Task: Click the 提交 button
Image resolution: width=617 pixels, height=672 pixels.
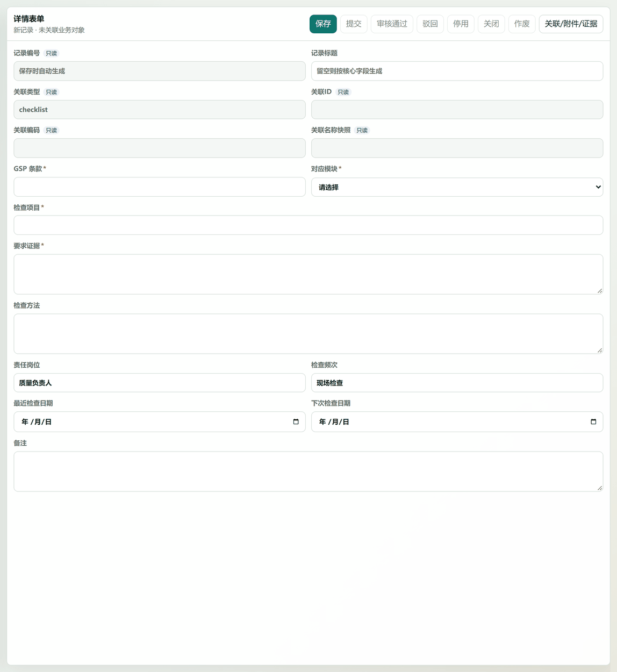Action: pos(354,24)
